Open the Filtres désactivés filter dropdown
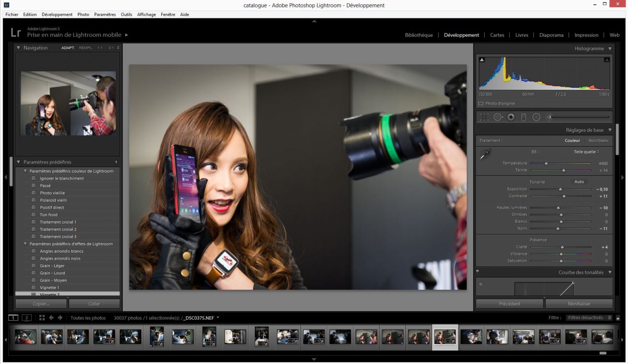628x364 pixels. click(x=589, y=318)
